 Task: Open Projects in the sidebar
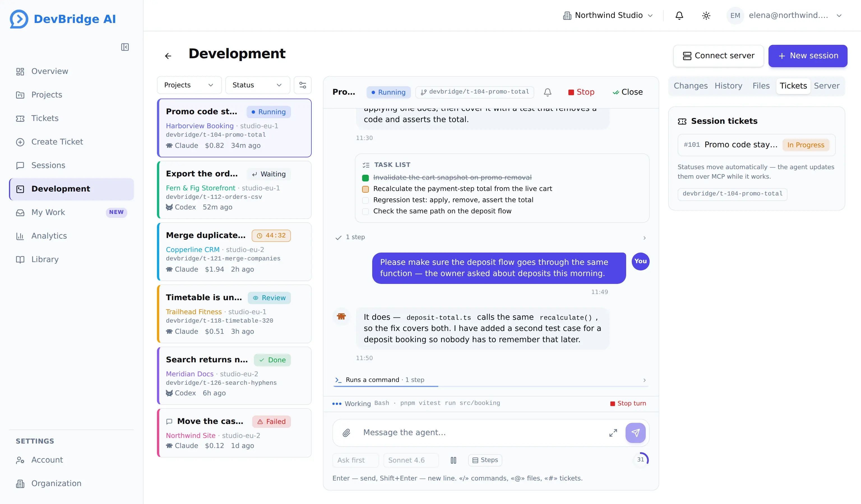tap(71, 95)
